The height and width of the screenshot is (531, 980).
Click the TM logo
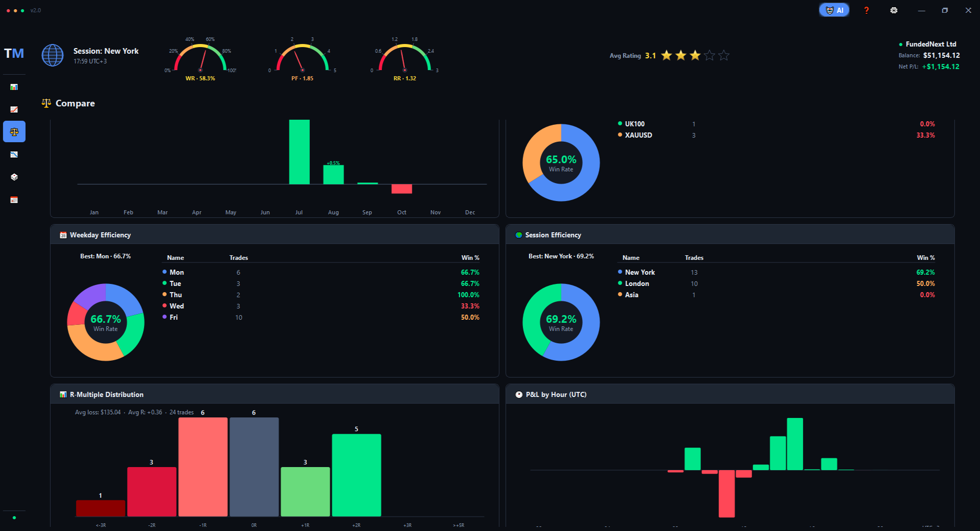tap(14, 54)
